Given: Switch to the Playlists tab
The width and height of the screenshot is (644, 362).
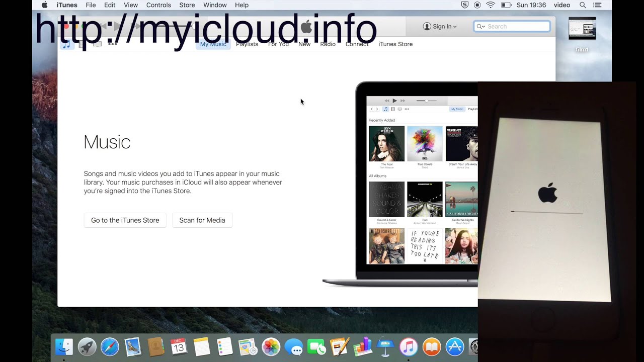Looking at the screenshot, I should [x=247, y=44].
